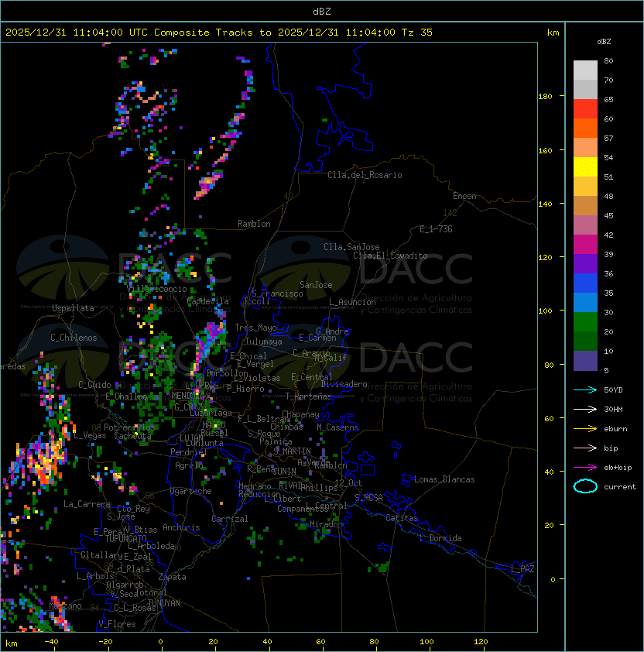Select the 50YD legend label

click(613, 390)
